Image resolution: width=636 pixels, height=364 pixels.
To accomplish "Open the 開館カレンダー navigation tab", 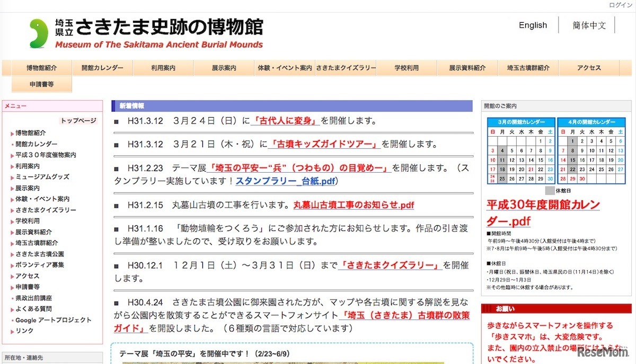I will click(102, 68).
